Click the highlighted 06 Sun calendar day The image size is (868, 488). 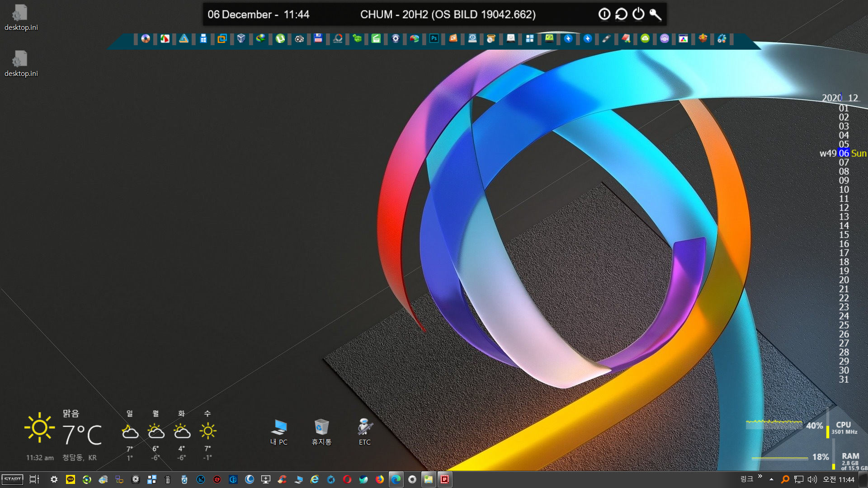click(844, 153)
